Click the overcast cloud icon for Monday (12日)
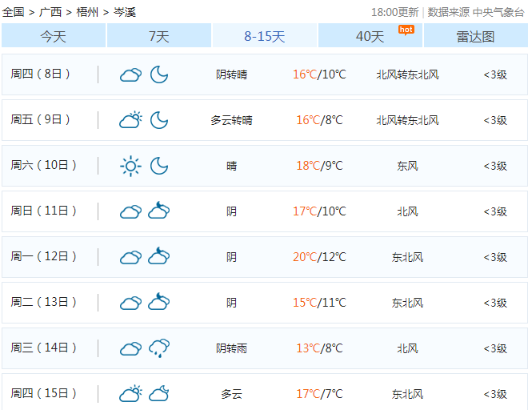This screenshot has width=532, height=410. [x=130, y=257]
